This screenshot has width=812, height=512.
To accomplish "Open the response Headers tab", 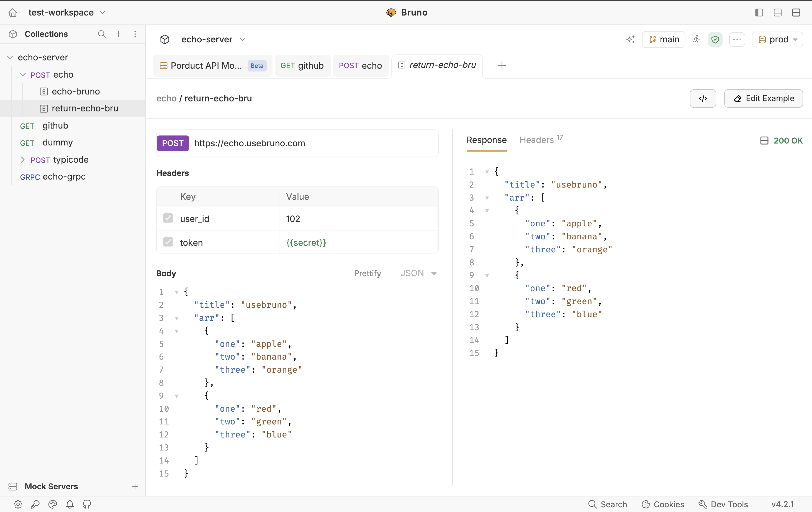I will [x=541, y=140].
